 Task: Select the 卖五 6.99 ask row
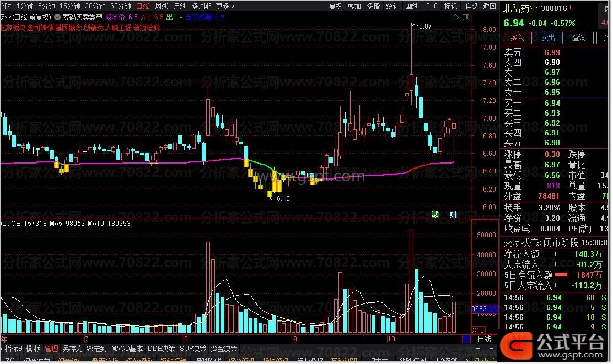553,52
